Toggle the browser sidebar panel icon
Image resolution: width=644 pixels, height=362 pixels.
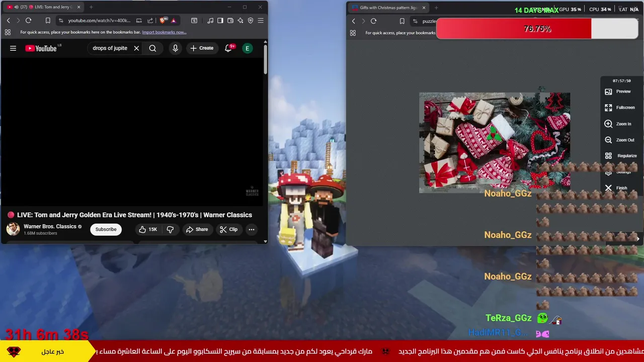[220, 21]
